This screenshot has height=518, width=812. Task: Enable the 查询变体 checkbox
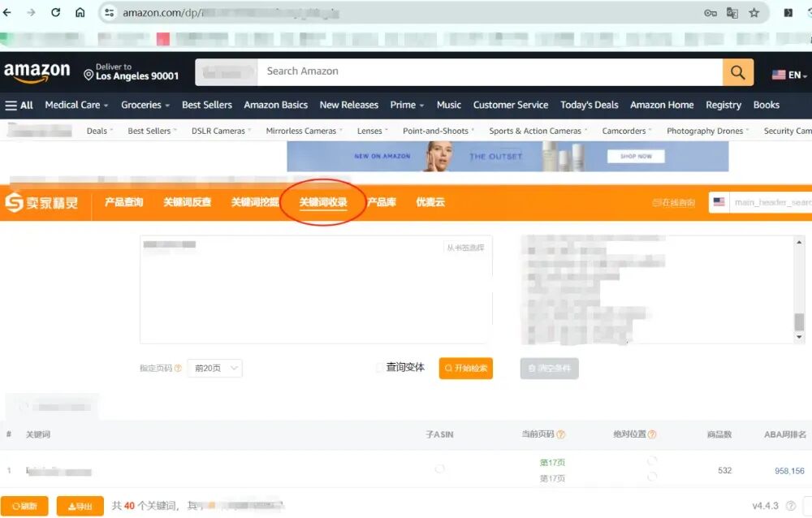379,367
